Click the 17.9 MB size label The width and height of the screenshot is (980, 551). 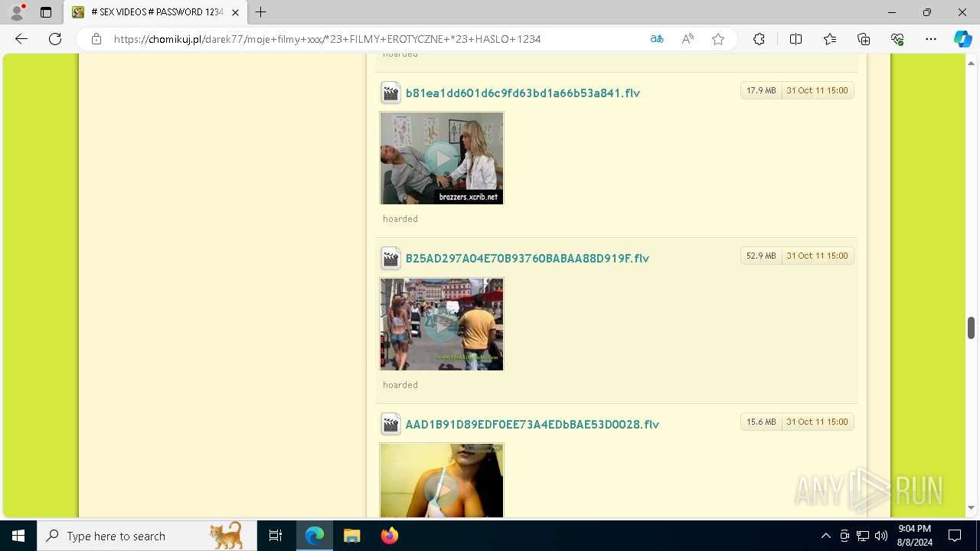pos(761,90)
